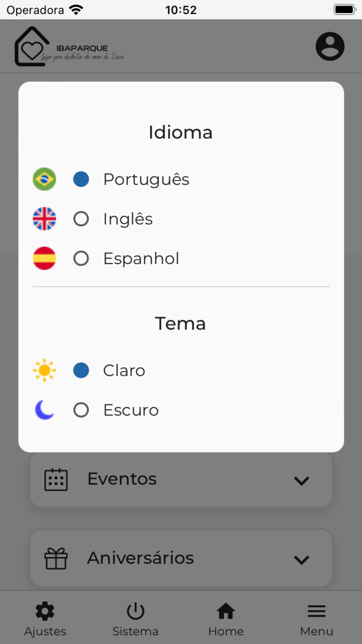Expand the Aniversários section chevron
Viewport: 362px width, 644px height.
[x=301, y=560]
